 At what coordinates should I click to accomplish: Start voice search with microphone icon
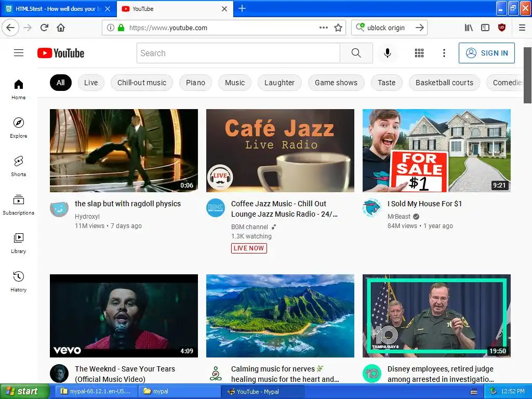[x=388, y=53]
